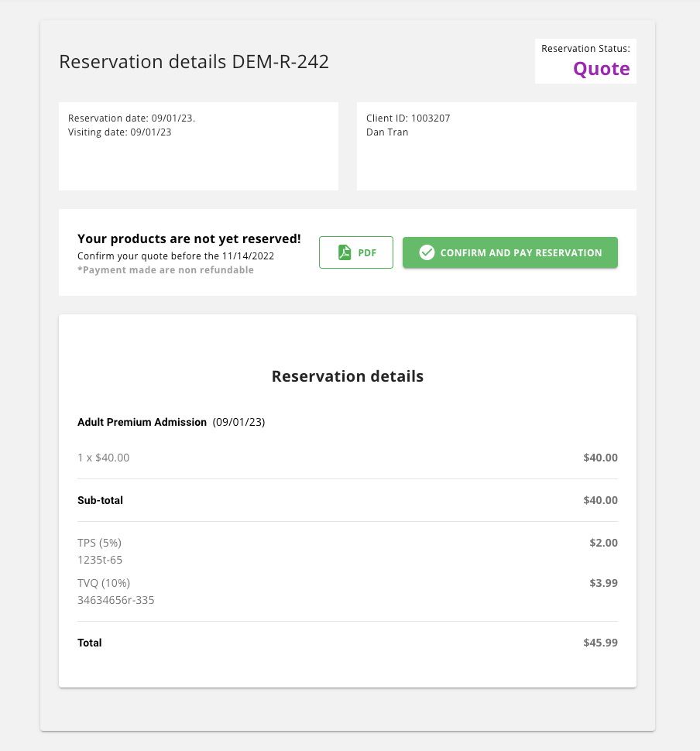Viewport: 700px width, 751px height.
Task: Download the quote as PDF
Action: tap(356, 253)
